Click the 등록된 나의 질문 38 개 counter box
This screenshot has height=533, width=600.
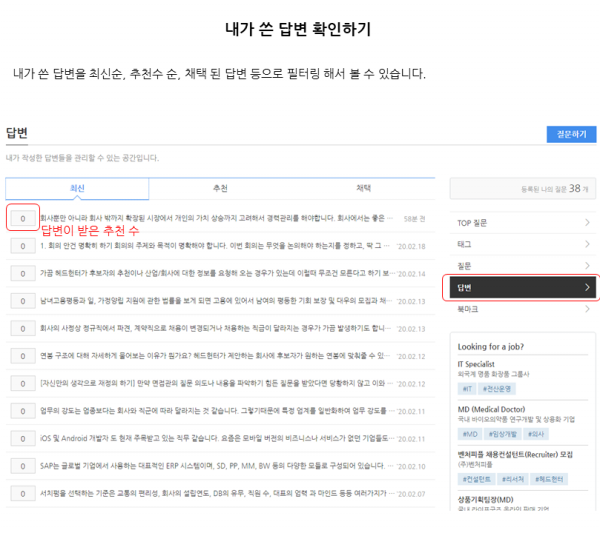pyautogui.click(x=521, y=188)
